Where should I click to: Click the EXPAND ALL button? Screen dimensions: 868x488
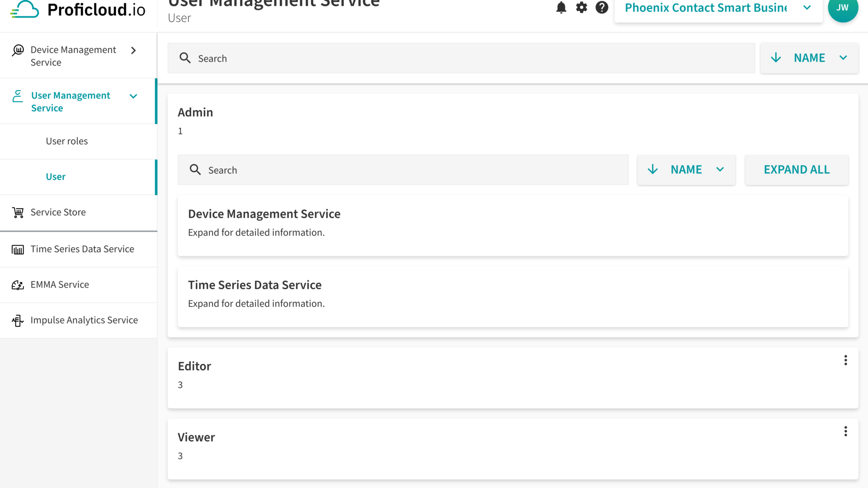[797, 169]
